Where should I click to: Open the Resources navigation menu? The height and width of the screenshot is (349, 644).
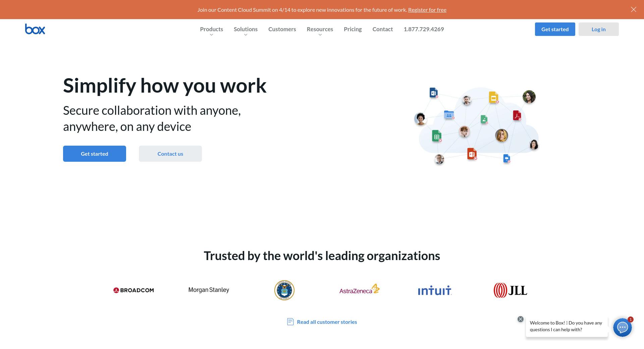click(320, 29)
